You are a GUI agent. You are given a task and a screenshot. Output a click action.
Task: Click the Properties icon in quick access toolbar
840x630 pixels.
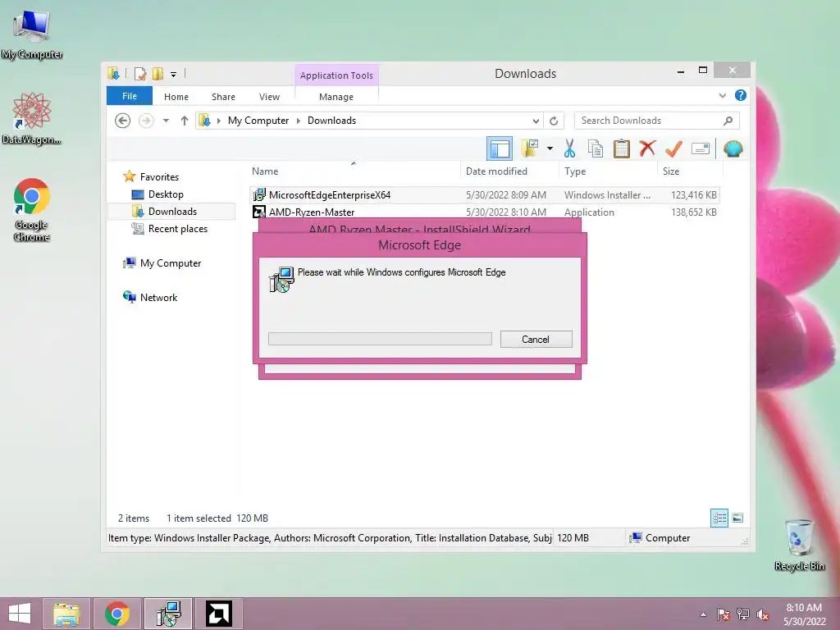point(140,73)
